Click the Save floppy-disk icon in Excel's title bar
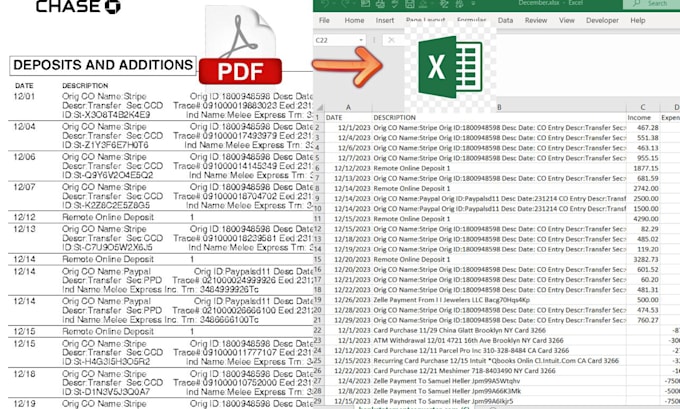This screenshot has height=409, width=680. (x=409, y=4)
